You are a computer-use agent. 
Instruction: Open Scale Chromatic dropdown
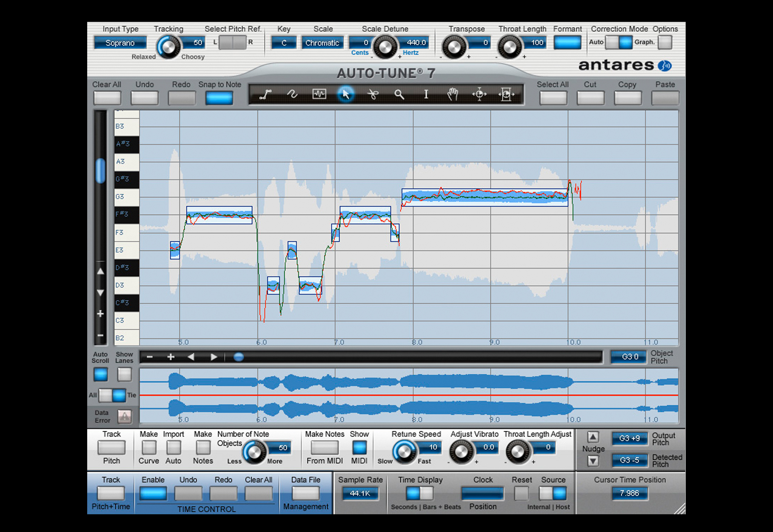coord(322,43)
